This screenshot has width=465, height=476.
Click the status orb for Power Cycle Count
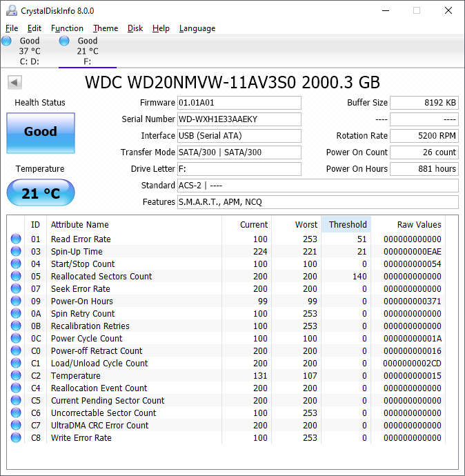pyautogui.click(x=16, y=338)
